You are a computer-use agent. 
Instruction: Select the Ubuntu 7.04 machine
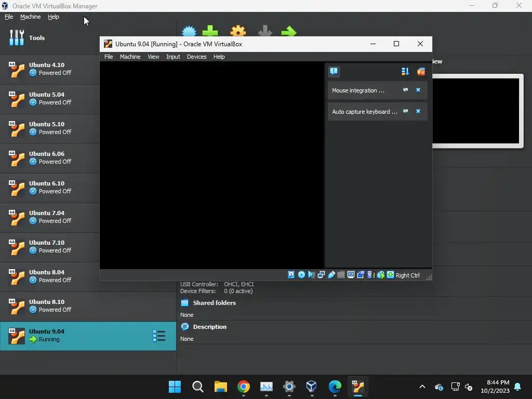click(49, 217)
